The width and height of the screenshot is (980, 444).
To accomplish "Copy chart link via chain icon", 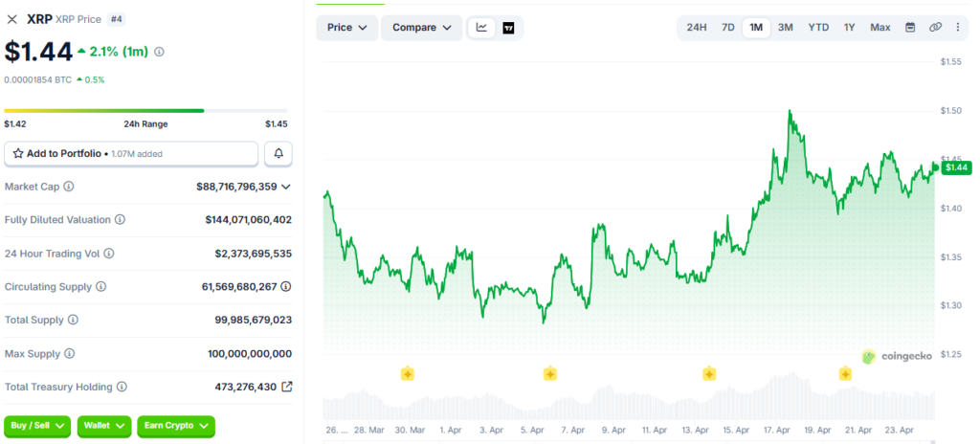I will 935,28.
